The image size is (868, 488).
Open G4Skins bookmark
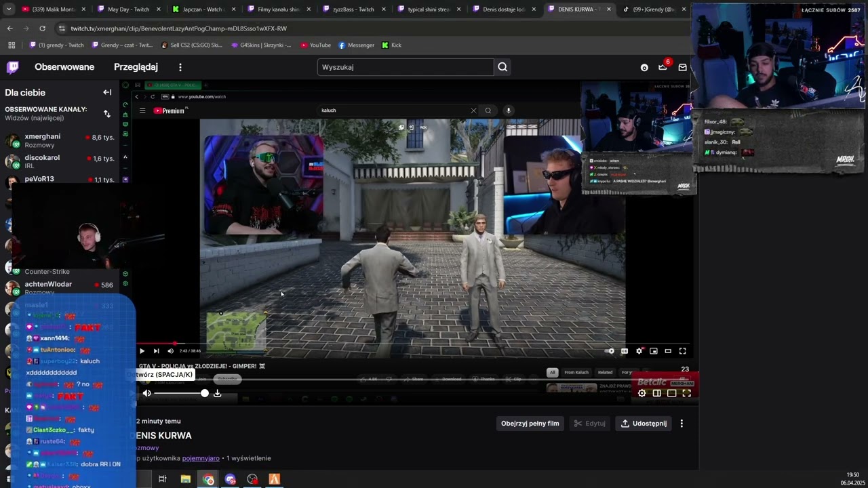coord(261,45)
